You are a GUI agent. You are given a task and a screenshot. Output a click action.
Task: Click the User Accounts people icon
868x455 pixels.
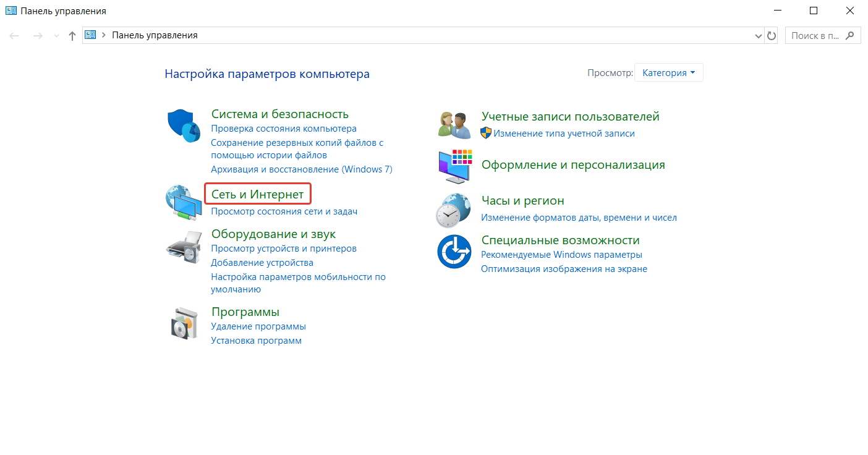coord(454,125)
